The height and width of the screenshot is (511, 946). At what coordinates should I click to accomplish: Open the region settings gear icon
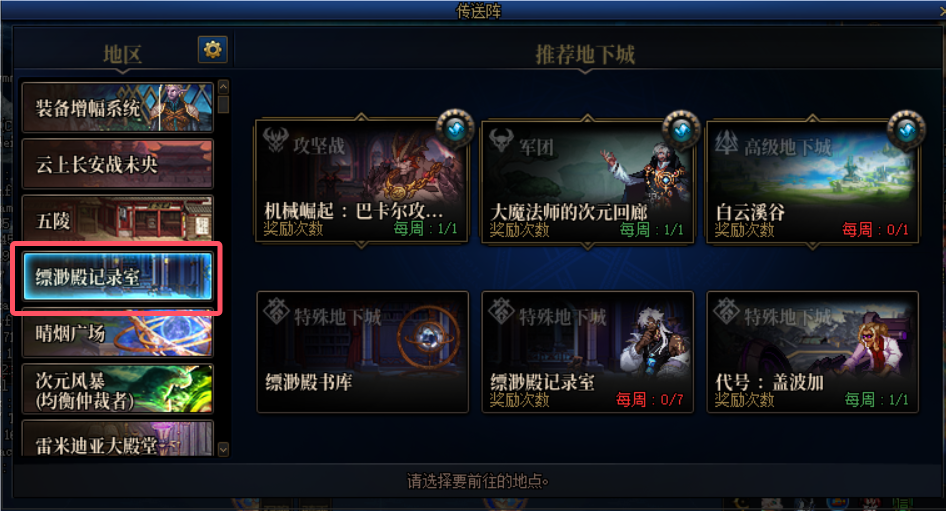coord(212,49)
